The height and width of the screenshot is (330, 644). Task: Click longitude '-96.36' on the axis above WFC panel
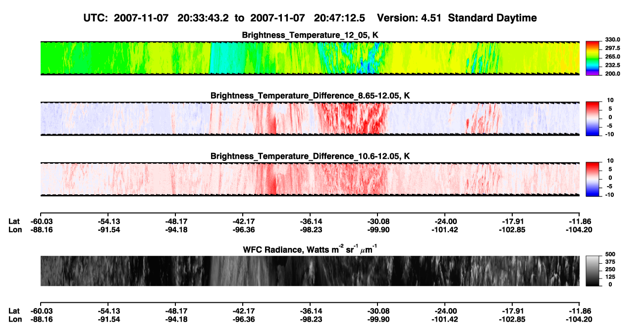click(243, 229)
